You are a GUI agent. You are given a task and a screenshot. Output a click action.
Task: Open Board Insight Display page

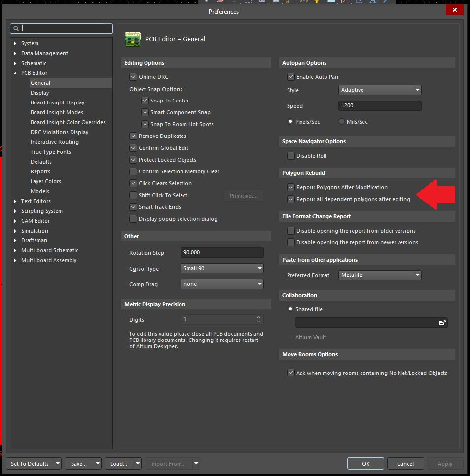(x=57, y=102)
